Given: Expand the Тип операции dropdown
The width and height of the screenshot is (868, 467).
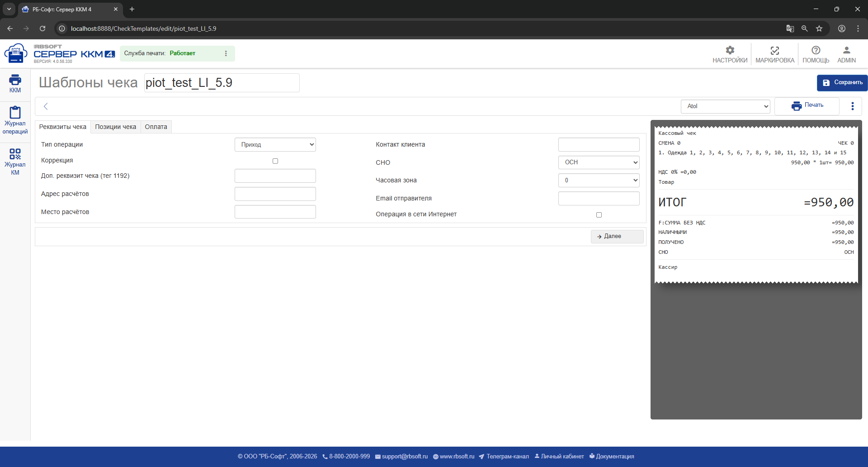Looking at the screenshot, I should coord(275,144).
